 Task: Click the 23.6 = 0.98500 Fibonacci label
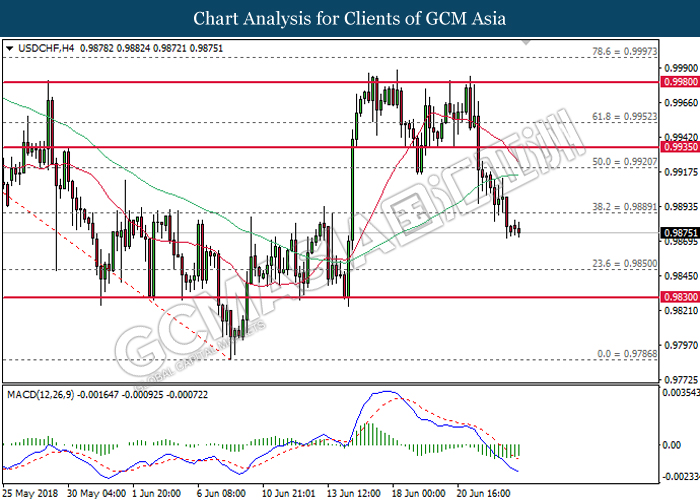point(625,264)
